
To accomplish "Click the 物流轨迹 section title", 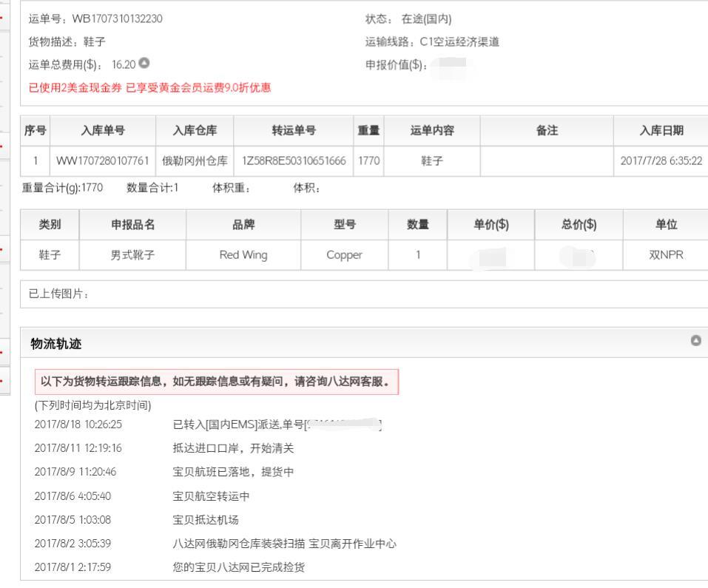I will coord(56,343).
